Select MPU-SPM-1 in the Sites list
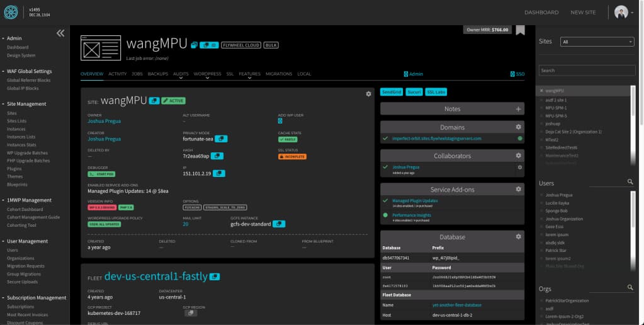 tap(556, 108)
